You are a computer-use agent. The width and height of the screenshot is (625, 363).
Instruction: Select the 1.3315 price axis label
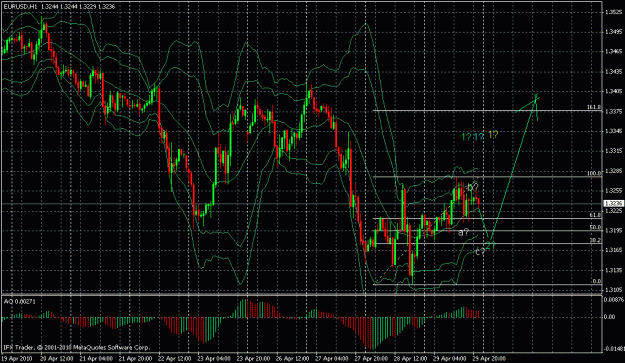[x=613, y=151]
